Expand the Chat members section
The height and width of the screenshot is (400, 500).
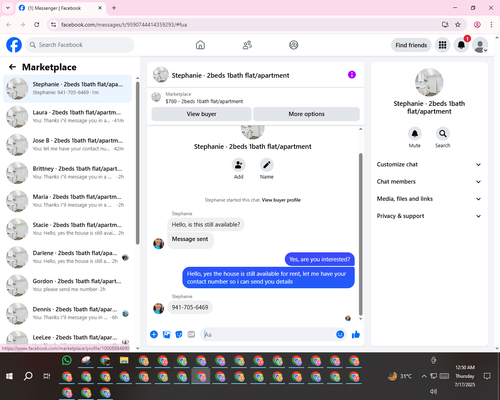[x=429, y=182]
